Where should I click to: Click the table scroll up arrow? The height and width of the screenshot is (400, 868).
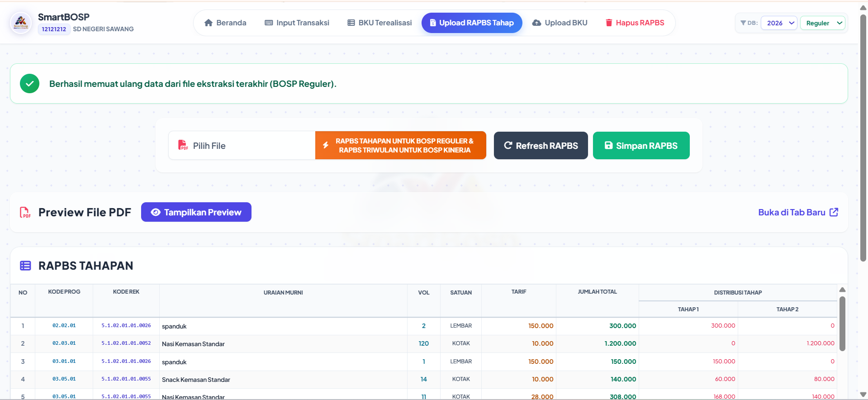click(x=842, y=290)
